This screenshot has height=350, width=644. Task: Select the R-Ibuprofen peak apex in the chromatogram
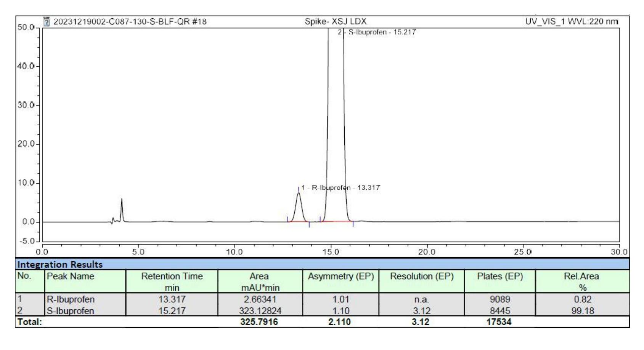point(299,193)
